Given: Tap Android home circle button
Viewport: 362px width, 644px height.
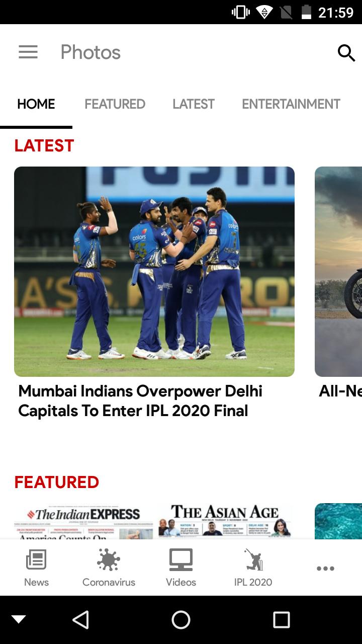Looking at the screenshot, I should (x=181, y=620).
